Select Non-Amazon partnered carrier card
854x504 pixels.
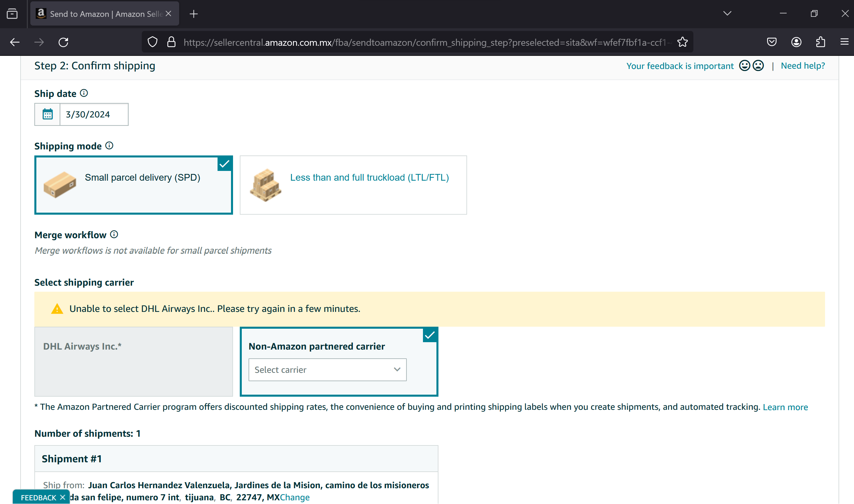click(x=339, y=362)
